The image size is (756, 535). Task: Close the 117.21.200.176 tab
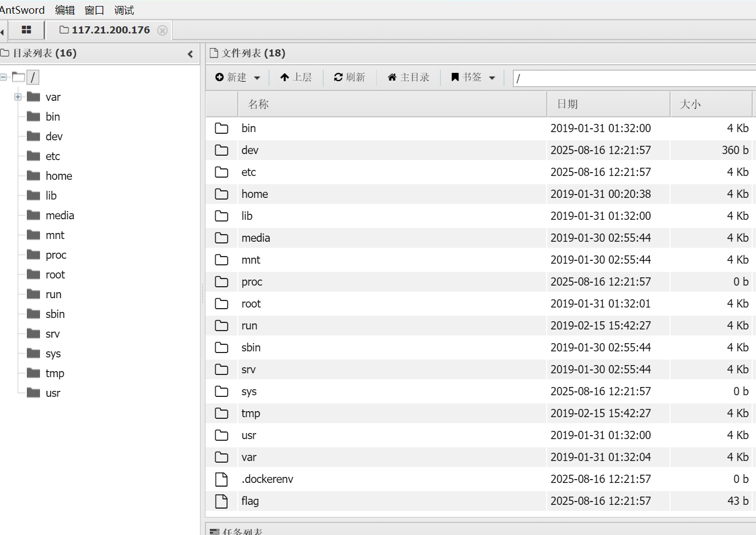click(162, 30)
